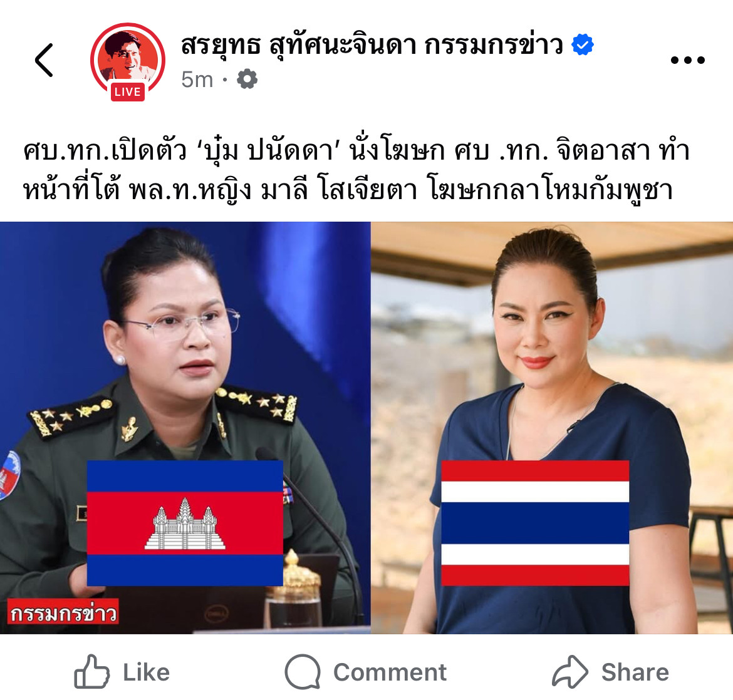Screen dimensions: 733x700
Task: Open the สรยุทธ สุทัศนะจินดา กรรมกรข่าว page name
Action: pyautogui.click(x=372, y=46)
